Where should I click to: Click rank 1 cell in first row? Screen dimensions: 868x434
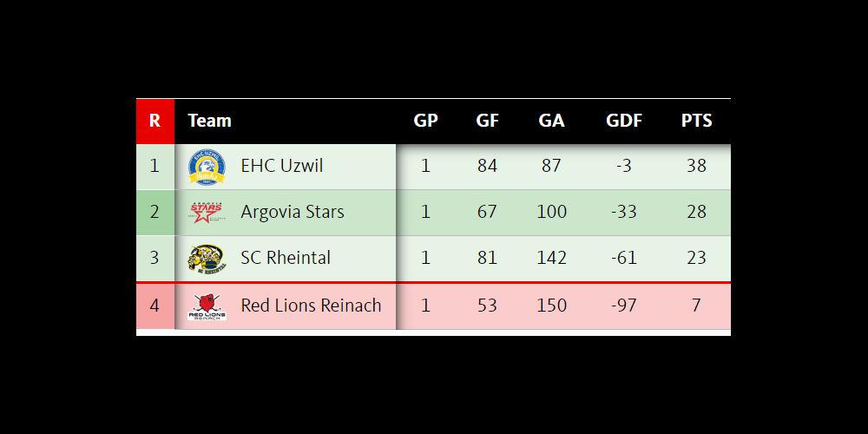coord(155,166)
